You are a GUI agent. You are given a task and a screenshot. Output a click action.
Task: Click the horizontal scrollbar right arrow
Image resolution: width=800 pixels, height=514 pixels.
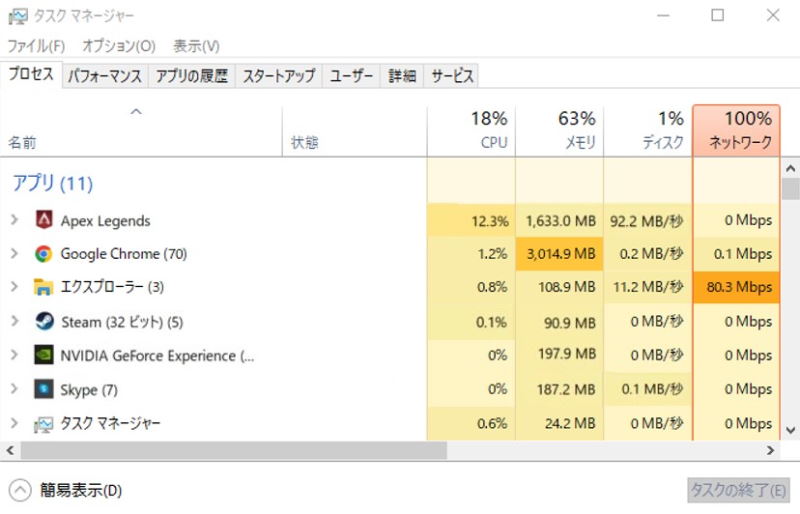pyautogui.click(x=770, y=450)
